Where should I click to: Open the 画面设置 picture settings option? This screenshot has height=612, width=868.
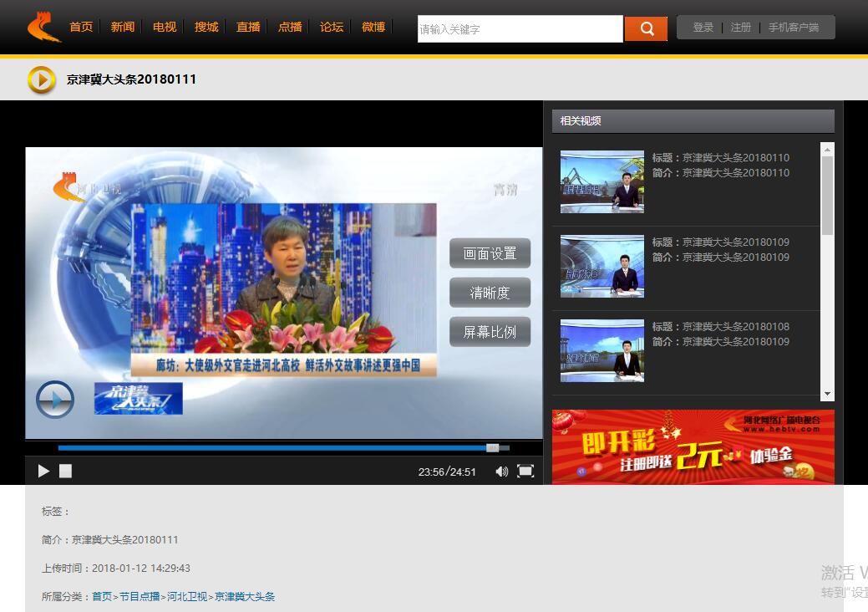(x=490, y=253)
